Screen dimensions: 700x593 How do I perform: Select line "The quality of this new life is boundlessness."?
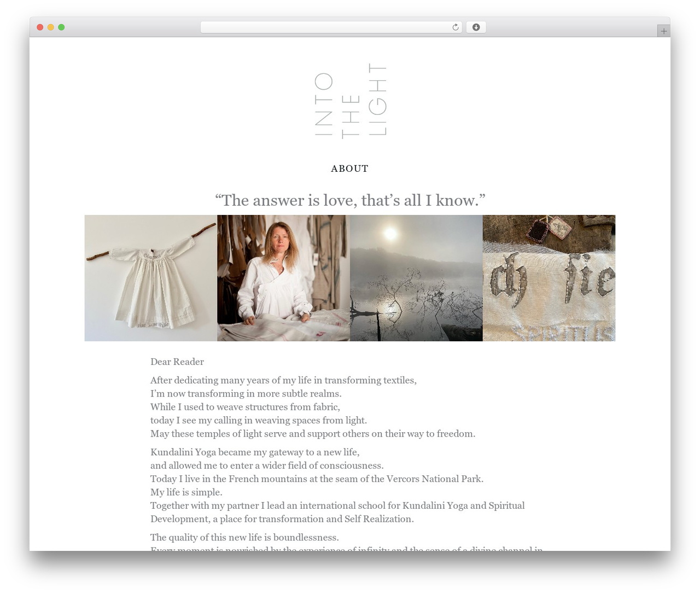coord(244,538)
